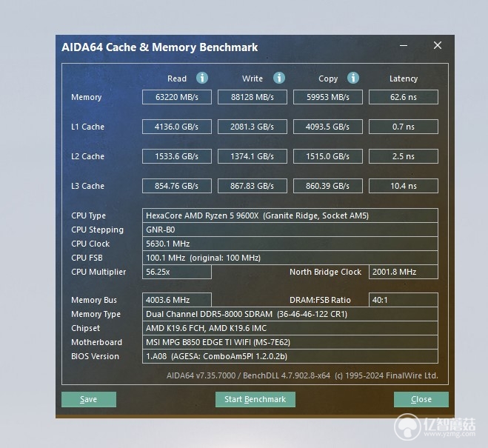The width and height of the screenshot is (488, 448).
Task: Click Memory Type DDR5-8000 SDRAM field
Action: [x=290, y=314]
